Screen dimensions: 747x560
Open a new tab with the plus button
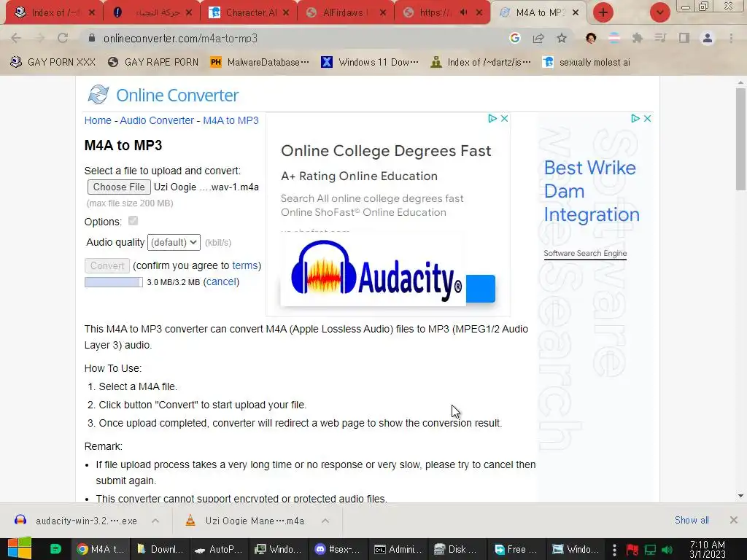point(603,12)
